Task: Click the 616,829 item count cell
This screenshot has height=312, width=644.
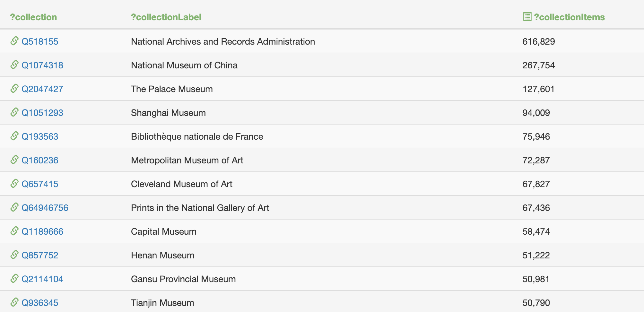Action: pyautogui.click(x=539, y=41)
